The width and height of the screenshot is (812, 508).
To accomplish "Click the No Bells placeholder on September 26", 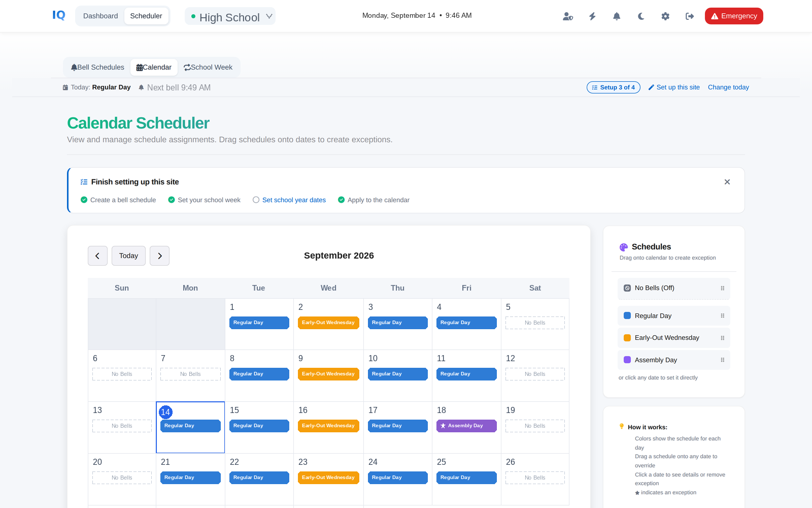I will [535, 478].
